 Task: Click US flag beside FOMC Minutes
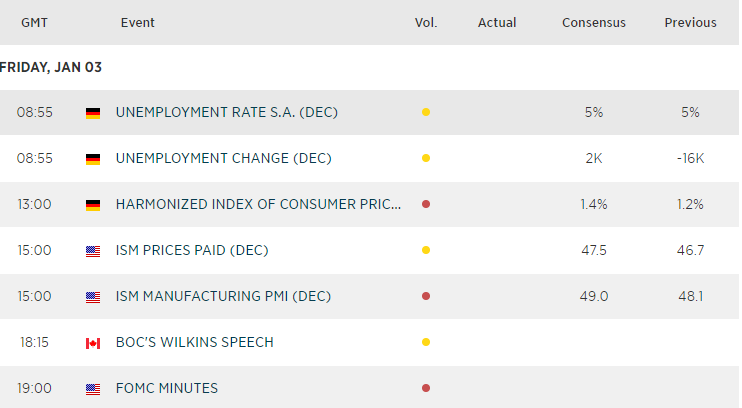point(93,389)
